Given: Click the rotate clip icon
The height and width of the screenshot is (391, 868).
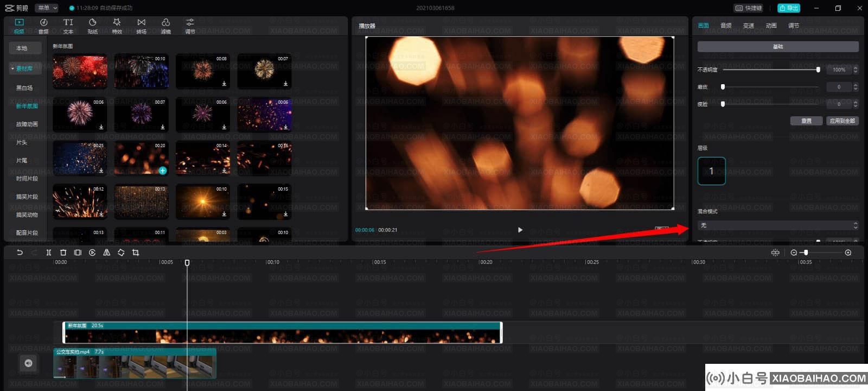Looking at the screenshot, I should (x=121, y=253).
